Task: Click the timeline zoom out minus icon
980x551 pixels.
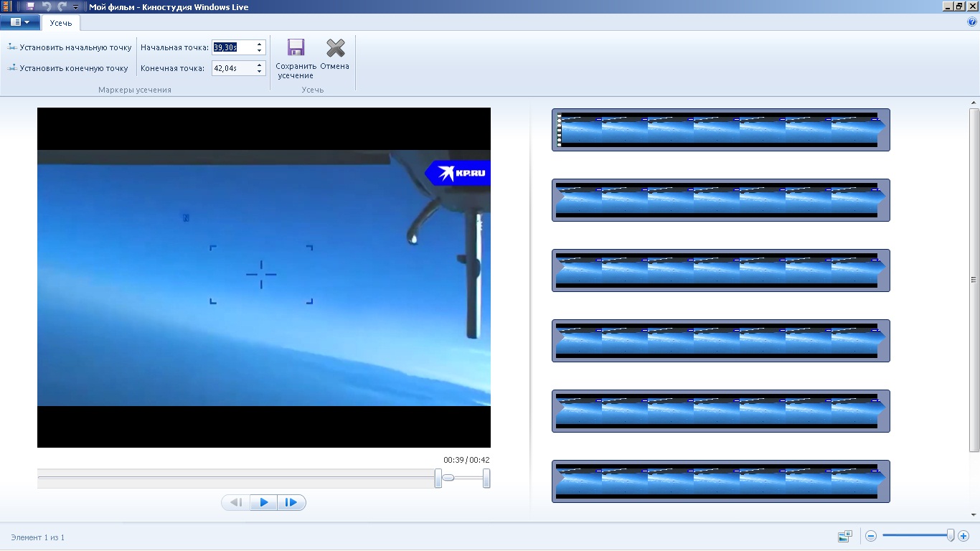Action: coord(871,536)
